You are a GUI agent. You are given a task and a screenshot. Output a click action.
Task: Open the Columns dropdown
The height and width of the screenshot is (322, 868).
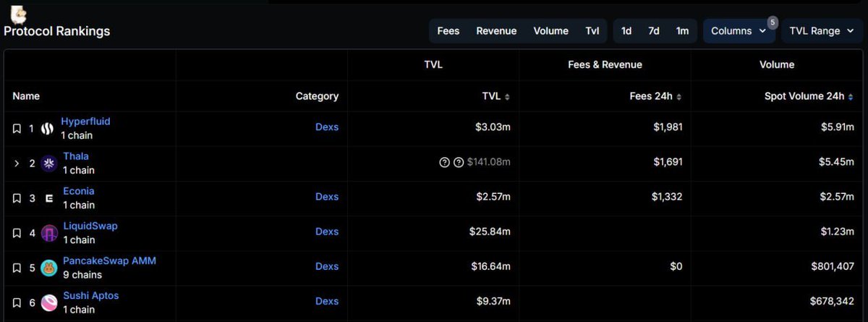point(738,31)
